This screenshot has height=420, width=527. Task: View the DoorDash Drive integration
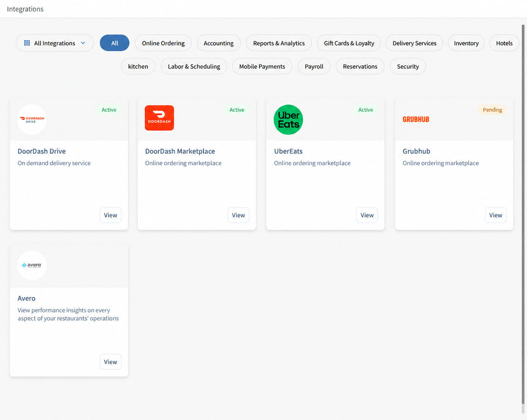tap(111, 215)
